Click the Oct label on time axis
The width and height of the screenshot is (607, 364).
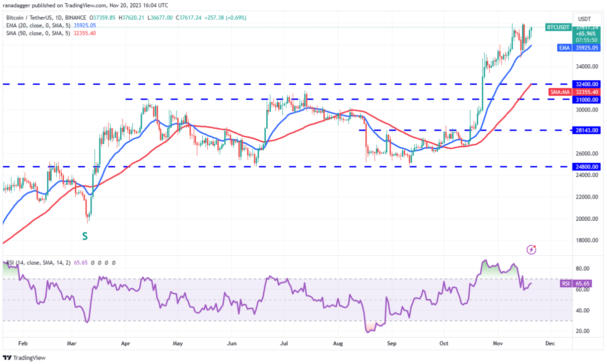444,344
